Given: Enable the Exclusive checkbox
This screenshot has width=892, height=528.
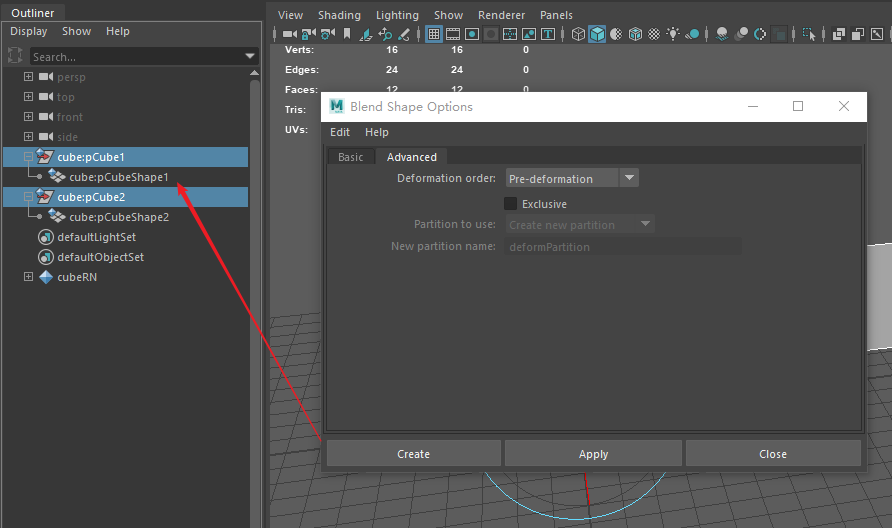Looking at the screenshot, I should click(x=511, y=204).
